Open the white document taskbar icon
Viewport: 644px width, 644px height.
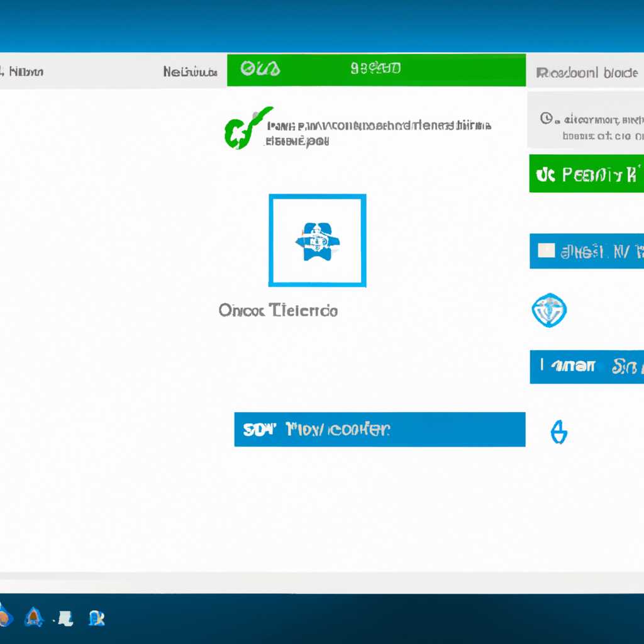pyautogui.click(x=65, y=618)
